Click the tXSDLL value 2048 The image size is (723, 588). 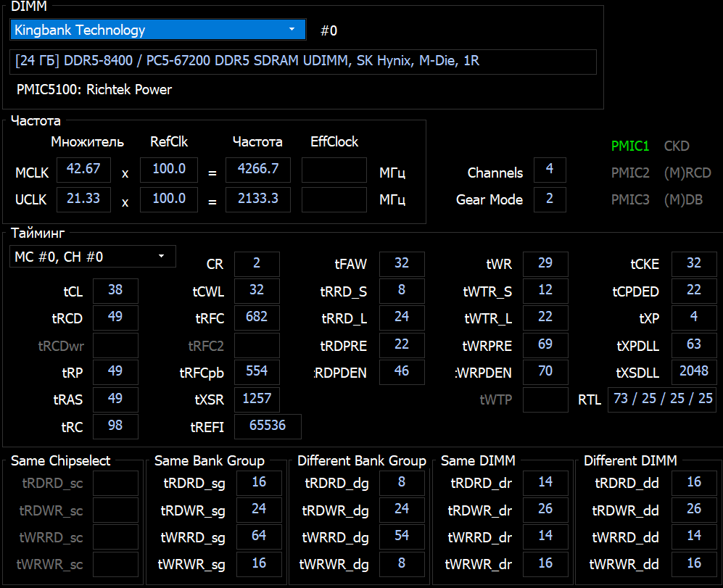694,372
